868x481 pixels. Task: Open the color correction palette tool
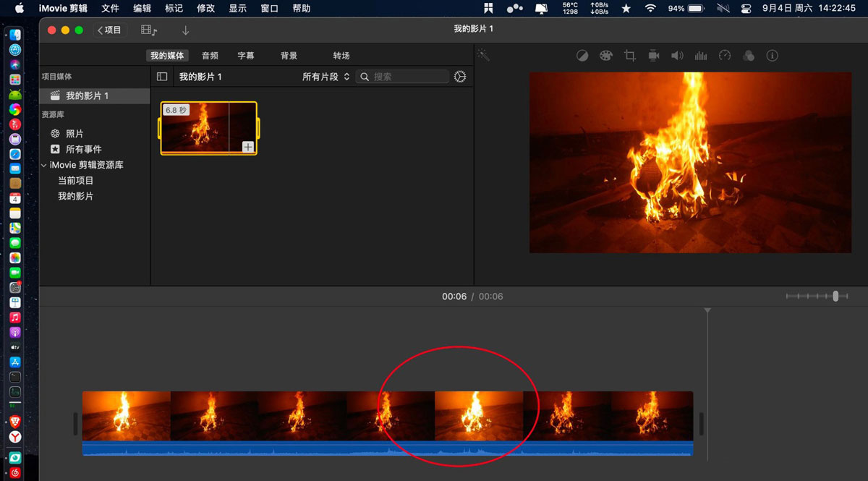(x=606, y=56)
